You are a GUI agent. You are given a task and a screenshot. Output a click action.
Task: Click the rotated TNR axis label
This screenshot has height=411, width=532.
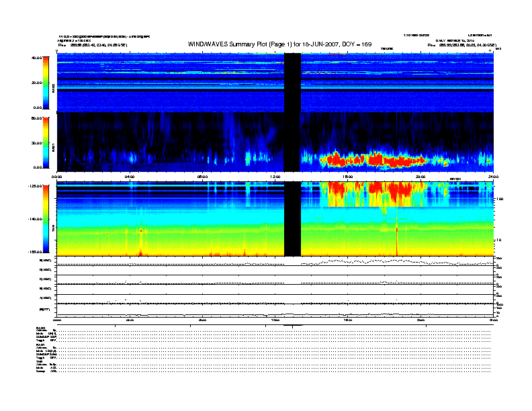point(53,229)
